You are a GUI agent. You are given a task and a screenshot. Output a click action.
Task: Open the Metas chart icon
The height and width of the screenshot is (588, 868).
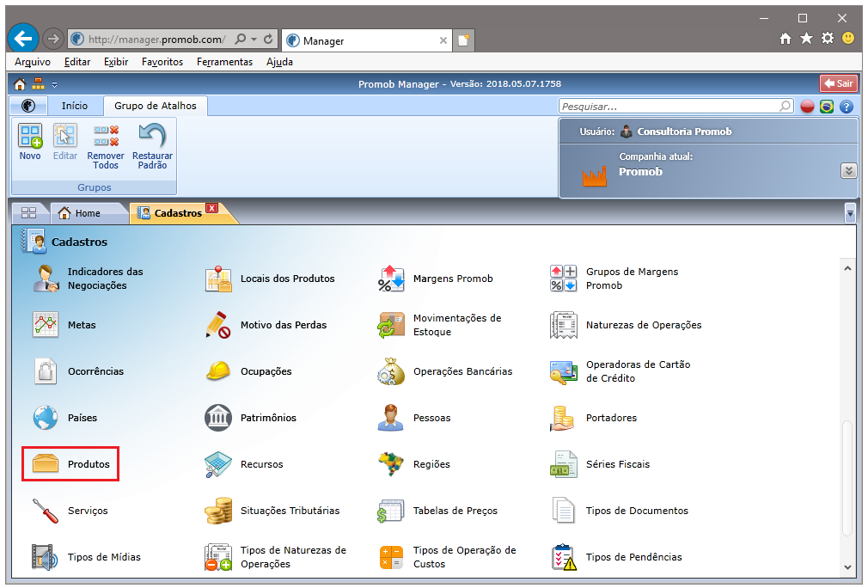pos(46,325)
